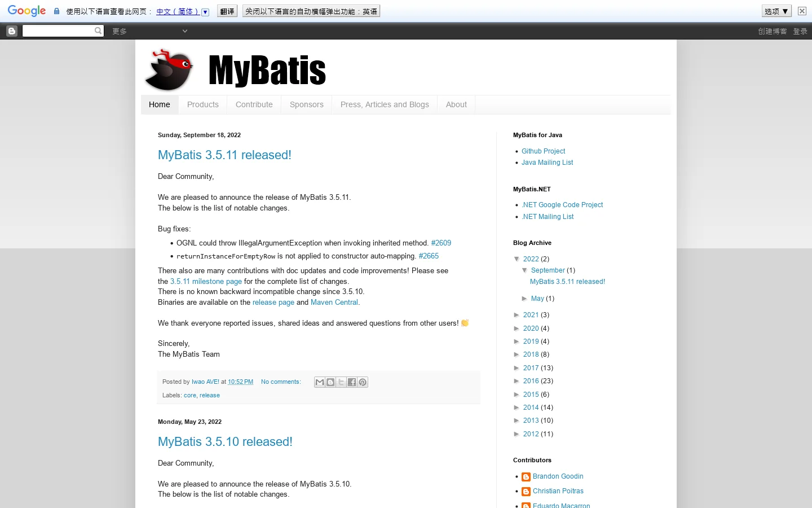Screen dimensions: 812x508
Task: Expand the 2018 archive year
Action: point(517,354)
